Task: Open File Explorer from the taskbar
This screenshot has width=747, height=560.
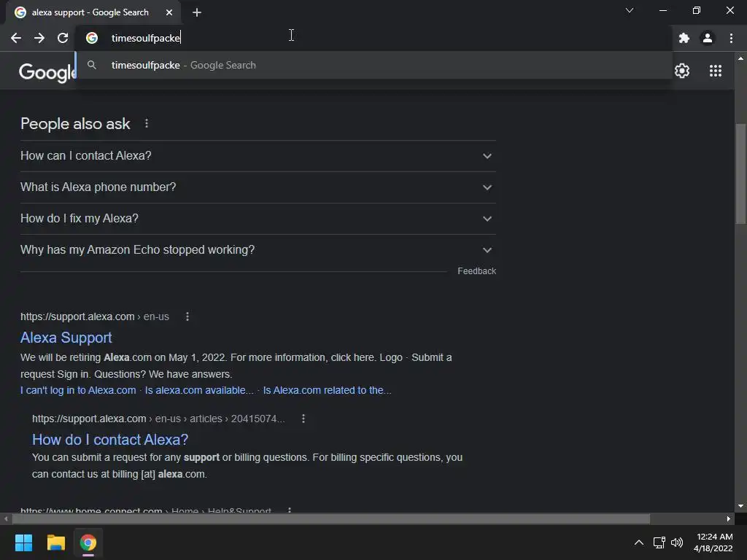Action: click(55, 542)
